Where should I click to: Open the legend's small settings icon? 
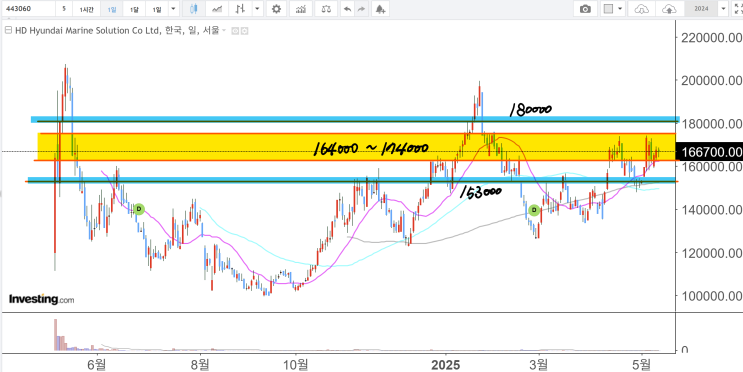[244, 31]
